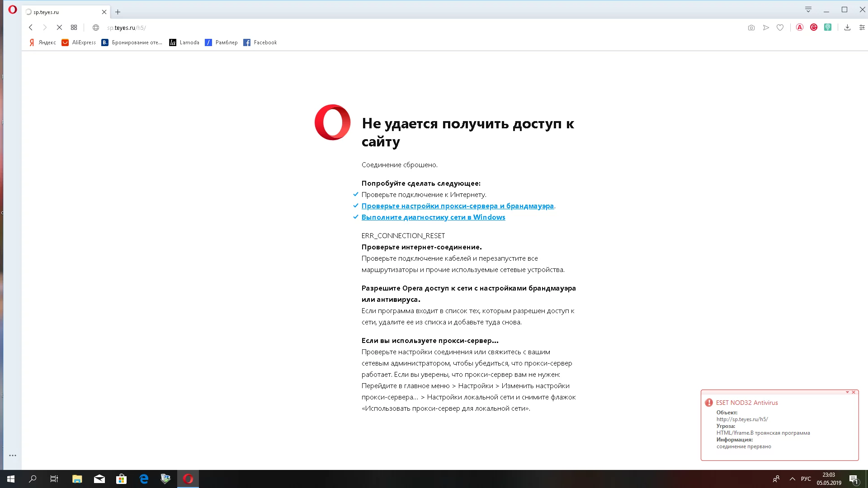Follow the proxy and firewall settings link
The image size is (868, 488).
click(x=458, y=206)
